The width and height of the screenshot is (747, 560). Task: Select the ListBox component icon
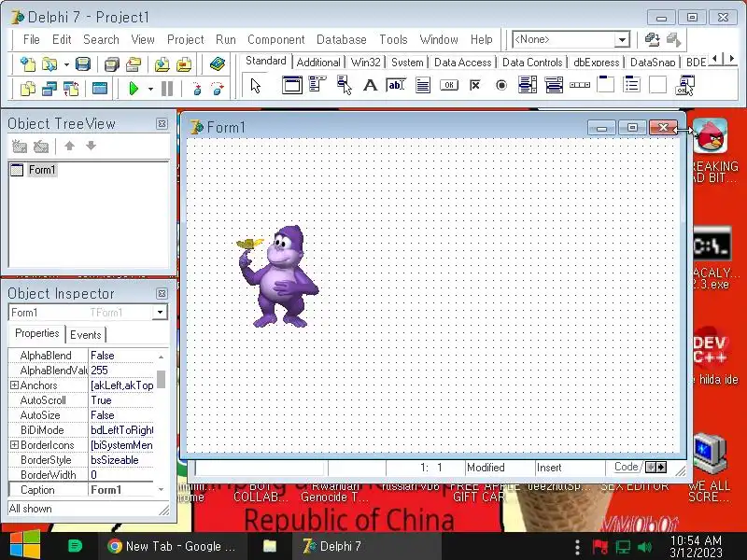click(x=528, y=85)
